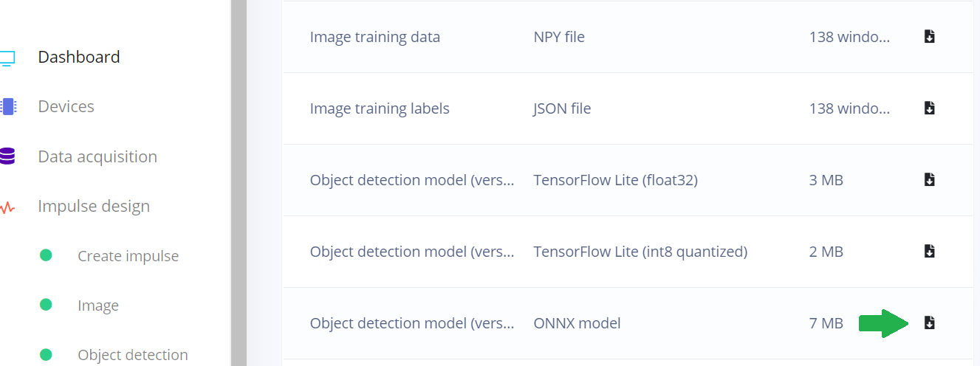Download the TensorFlow Lite float32 model
The width and height of the screenshot is (980, 366).
(x=930, y=179)
